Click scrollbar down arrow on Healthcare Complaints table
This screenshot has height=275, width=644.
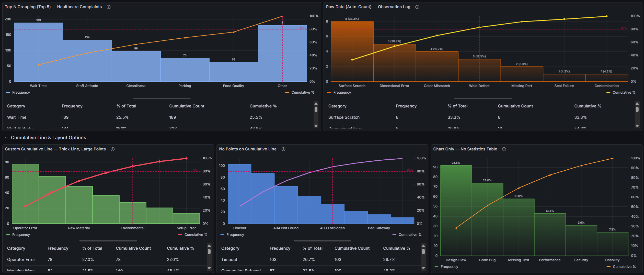click(316, 126)
